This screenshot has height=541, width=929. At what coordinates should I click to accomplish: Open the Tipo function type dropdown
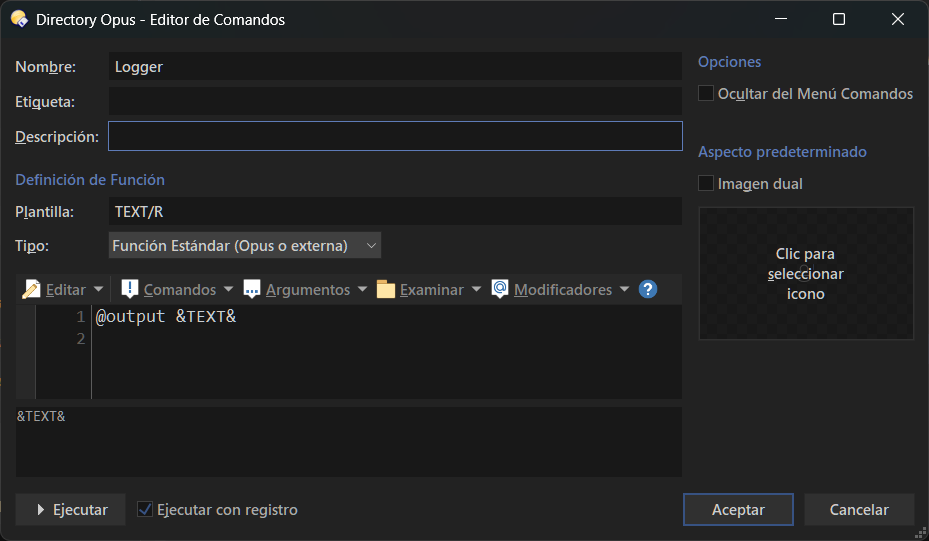[245, 245]
